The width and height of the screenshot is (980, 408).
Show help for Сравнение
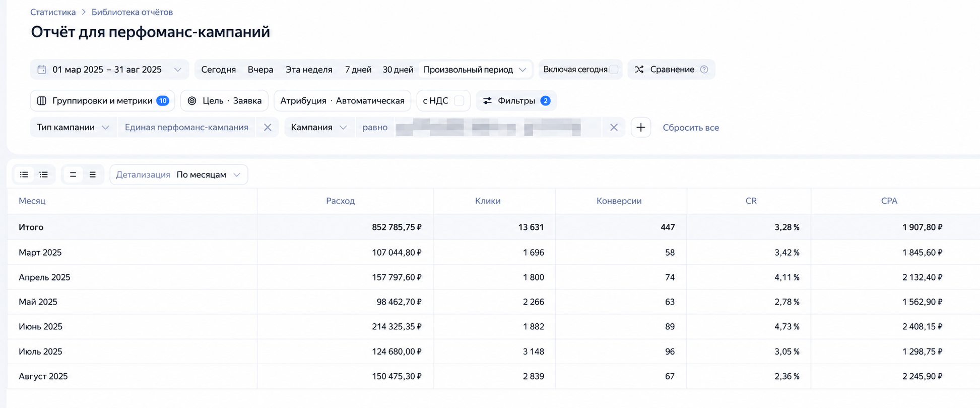tap(704, 70)
